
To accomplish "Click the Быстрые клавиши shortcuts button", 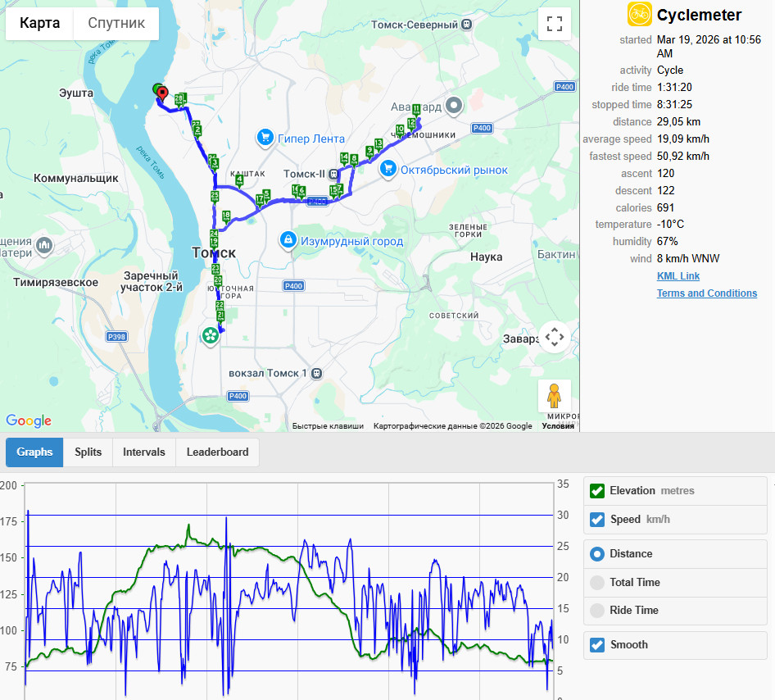I will point(328,426).
